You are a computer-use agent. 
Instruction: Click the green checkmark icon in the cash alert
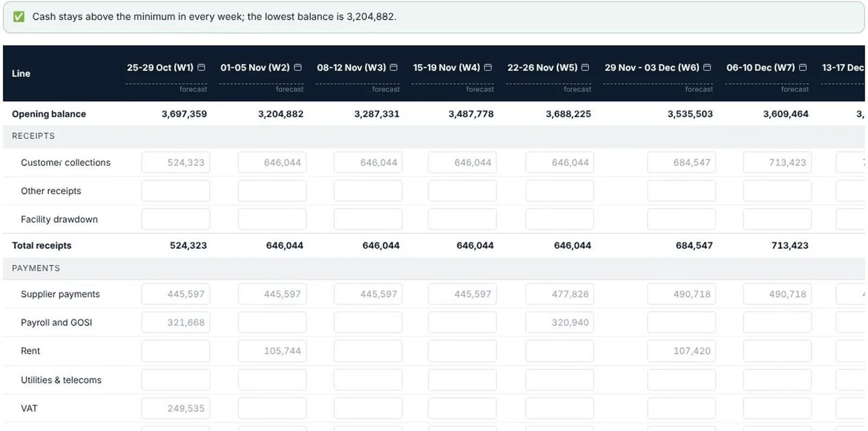point(19,17)
